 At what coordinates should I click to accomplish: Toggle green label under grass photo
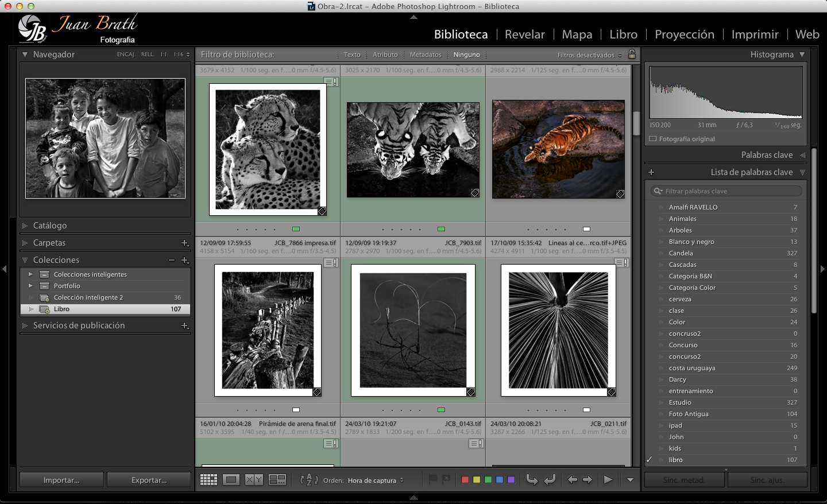click(x=441, y=410)
